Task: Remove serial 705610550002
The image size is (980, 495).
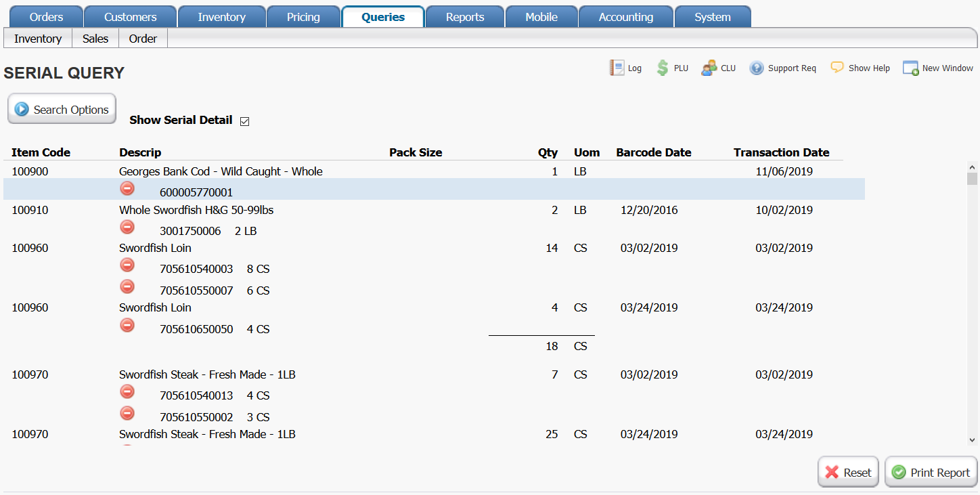Action: (x=127, y=414)
